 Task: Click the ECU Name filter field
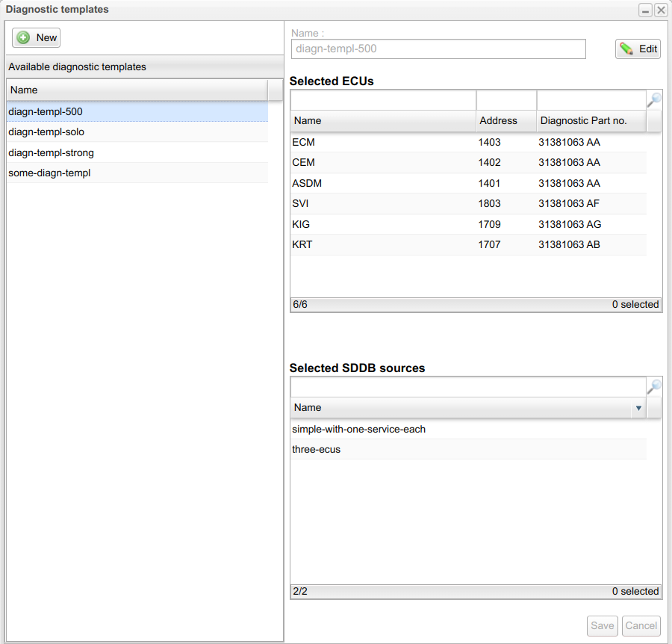(382, 100)
